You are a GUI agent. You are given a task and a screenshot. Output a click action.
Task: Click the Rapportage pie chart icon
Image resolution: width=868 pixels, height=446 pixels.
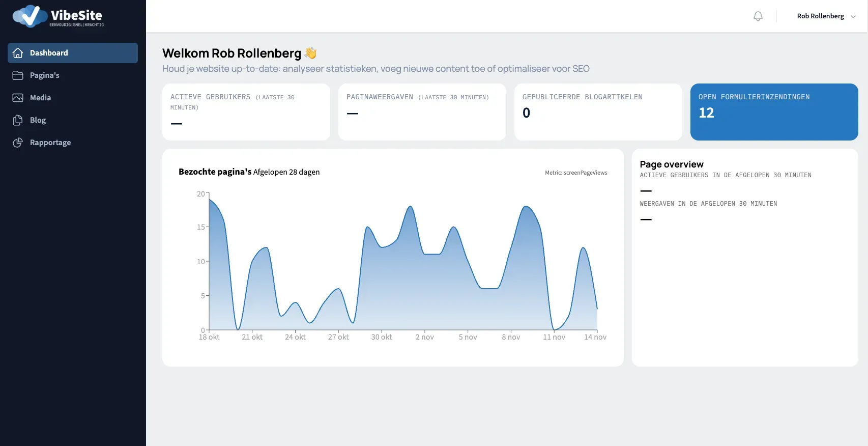pos(18,143)
